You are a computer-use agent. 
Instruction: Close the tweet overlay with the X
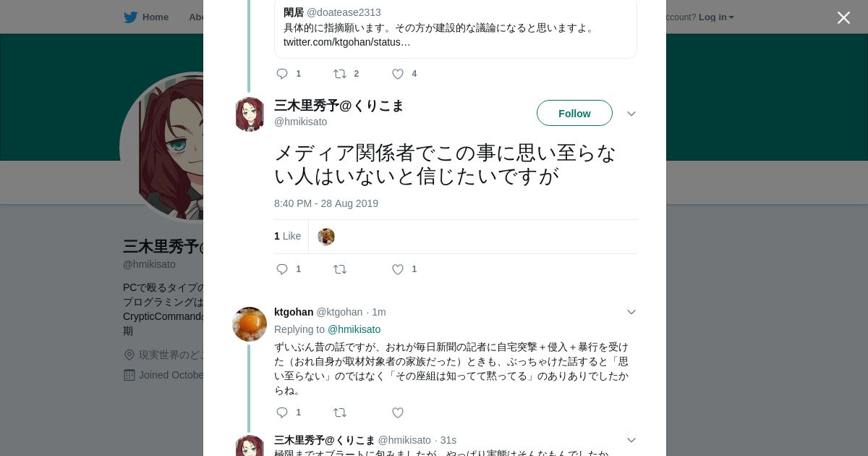tap(843, 17)
